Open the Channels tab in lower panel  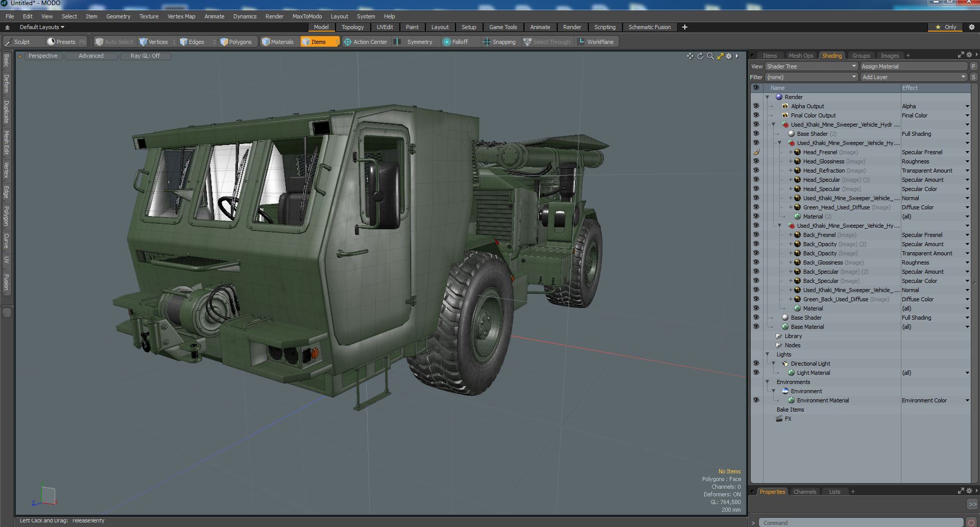tap(804, 492)
